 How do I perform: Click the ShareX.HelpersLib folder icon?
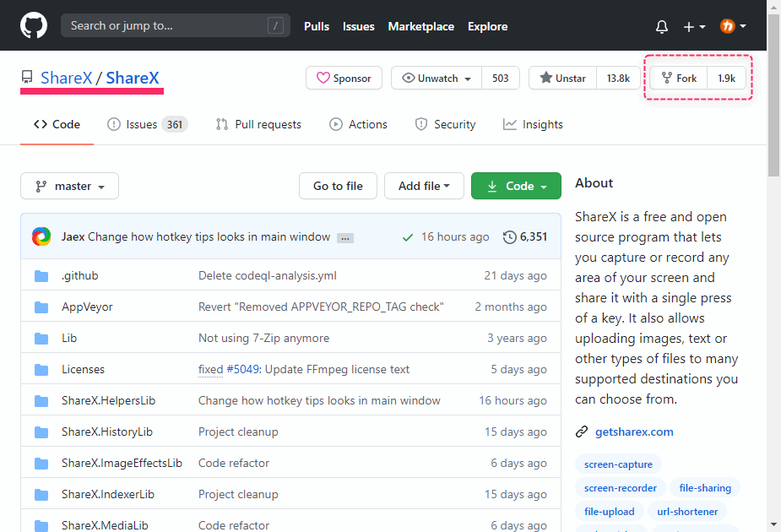41,401
